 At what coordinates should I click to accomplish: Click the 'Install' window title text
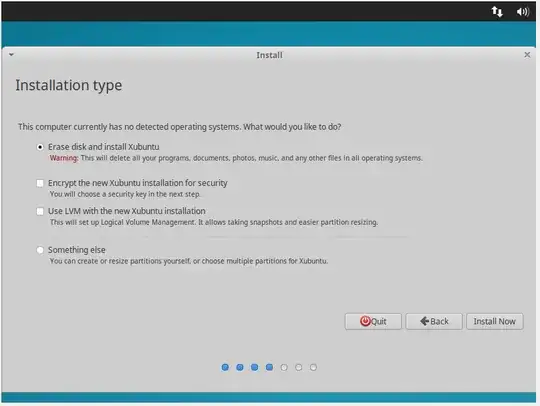pyautogui.click(x=269, y=55)
